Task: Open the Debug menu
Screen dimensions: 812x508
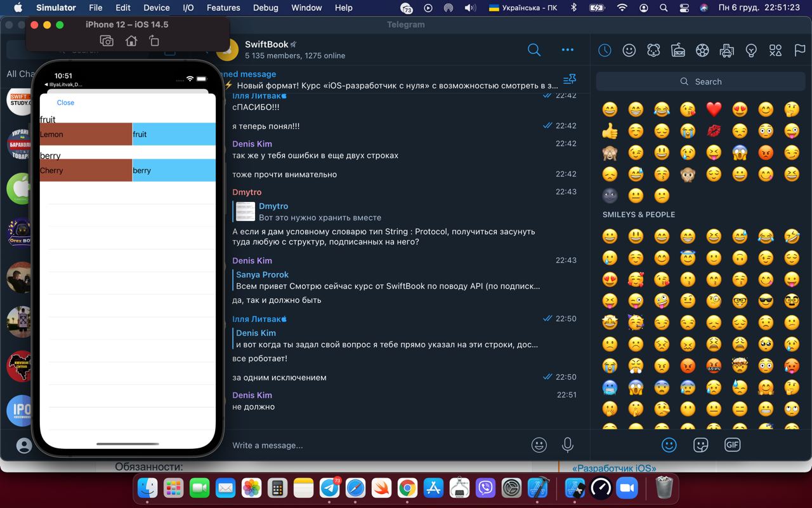Action: [x=265, y=8]
